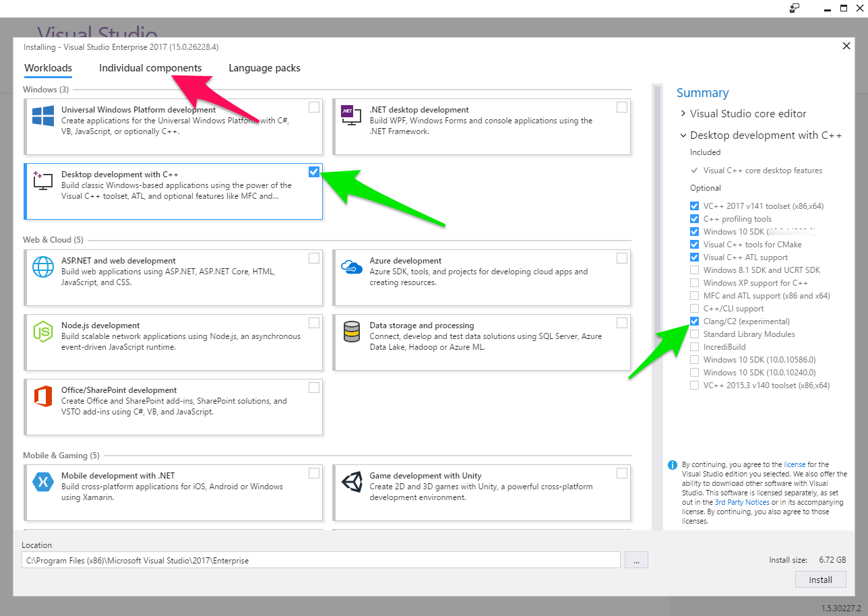This screenshot has height=616, width=868.
Task: Check Office/SharePoint development workload
Action: (x=314, y=388)
